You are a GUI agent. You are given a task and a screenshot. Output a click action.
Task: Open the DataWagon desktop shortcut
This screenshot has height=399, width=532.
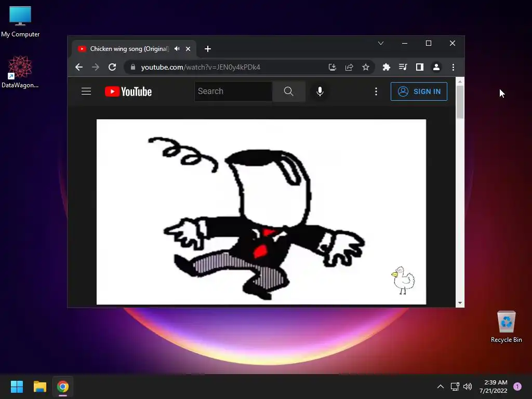(x=20, y=72)
